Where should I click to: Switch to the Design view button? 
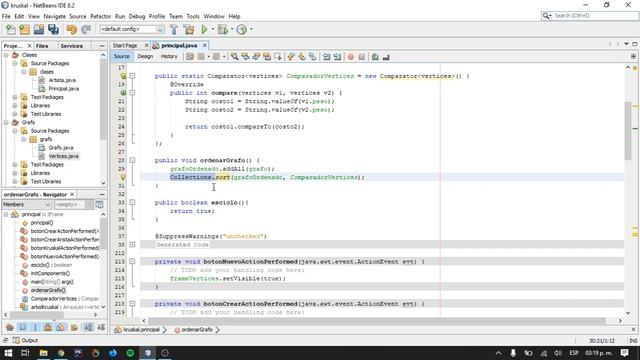pyautogui.click(x=145, y=56)
